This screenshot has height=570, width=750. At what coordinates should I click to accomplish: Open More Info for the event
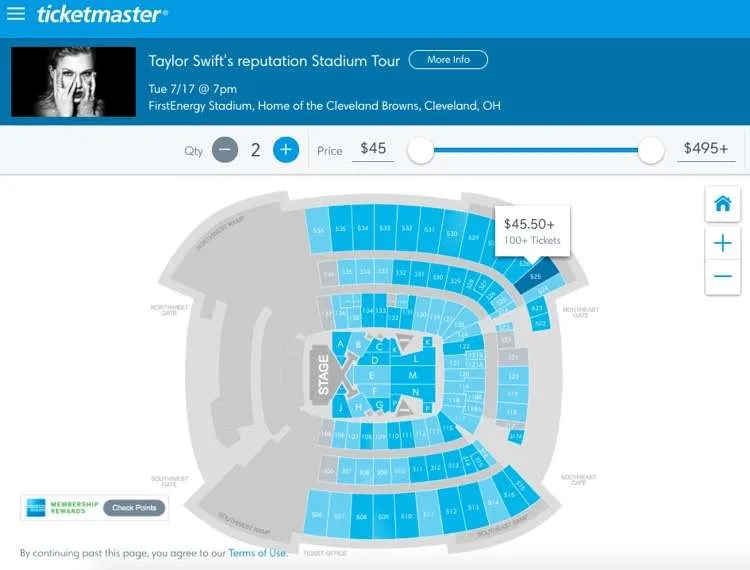(x=448, y=60)
